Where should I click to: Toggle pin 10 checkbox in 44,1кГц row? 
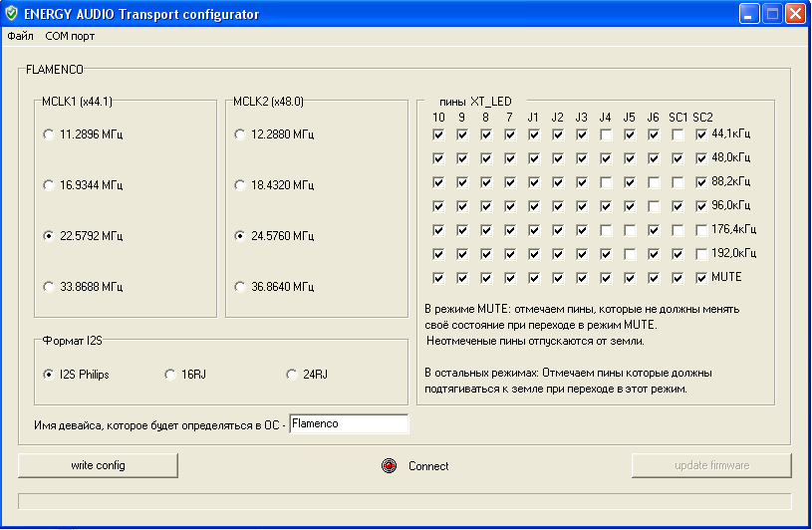[x=438, y=135]
